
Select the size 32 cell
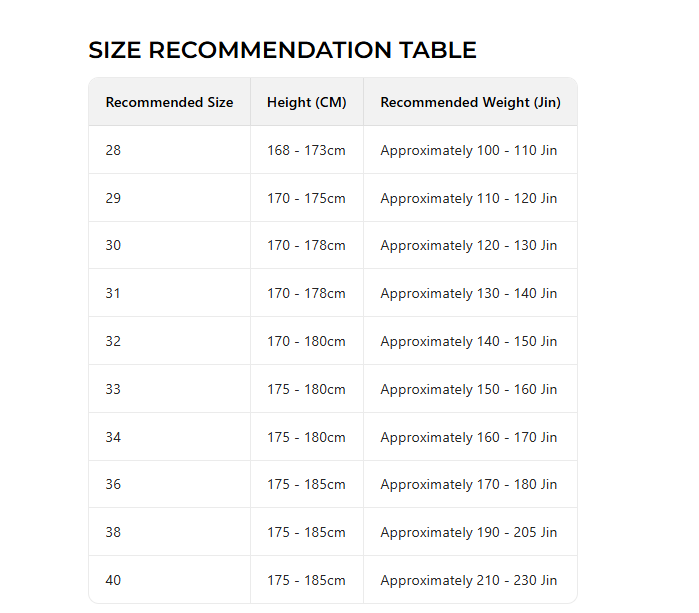[113, 341]
